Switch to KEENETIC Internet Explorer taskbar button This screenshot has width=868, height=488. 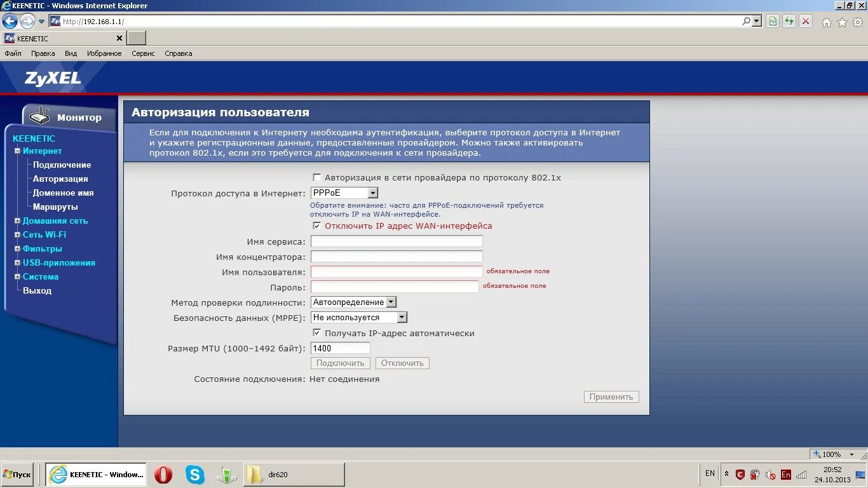95,475
